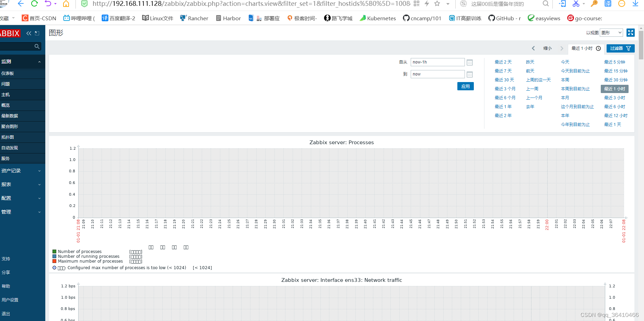Open the 首页-CSDN bookmark
The height and width of the screenshot is (321, 644).
coord(39,18)
